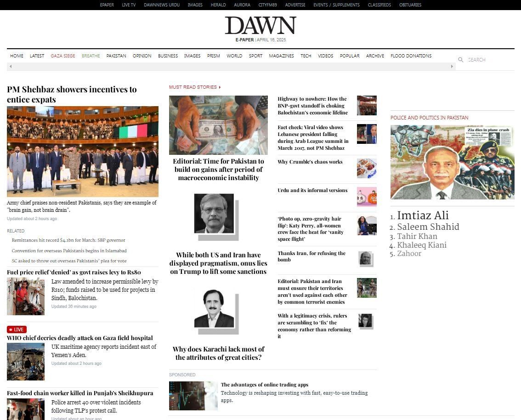521x420 pixels.
Task: Open Highway to nowhere story
Action: [313, 106]
